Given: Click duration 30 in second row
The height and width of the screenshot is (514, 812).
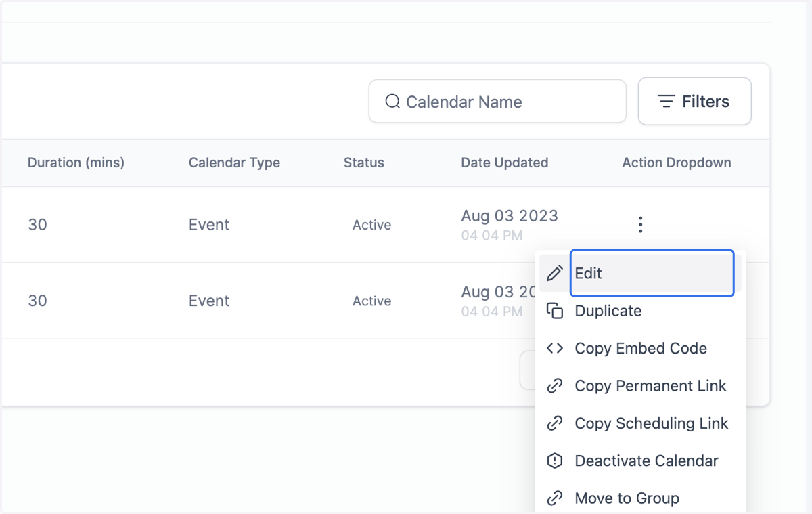Looking at the screenshot, I should pos(37,301).
